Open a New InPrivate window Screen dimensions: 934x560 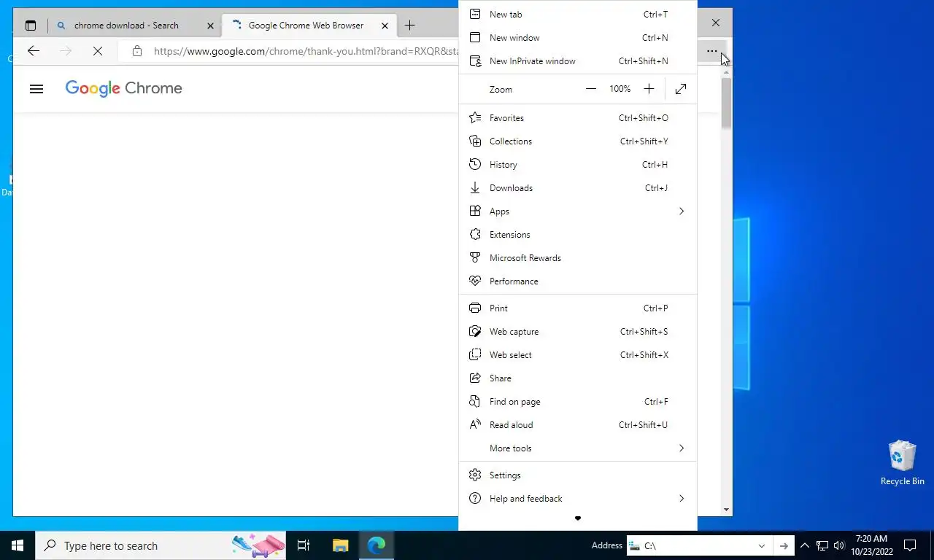(578, 61)
